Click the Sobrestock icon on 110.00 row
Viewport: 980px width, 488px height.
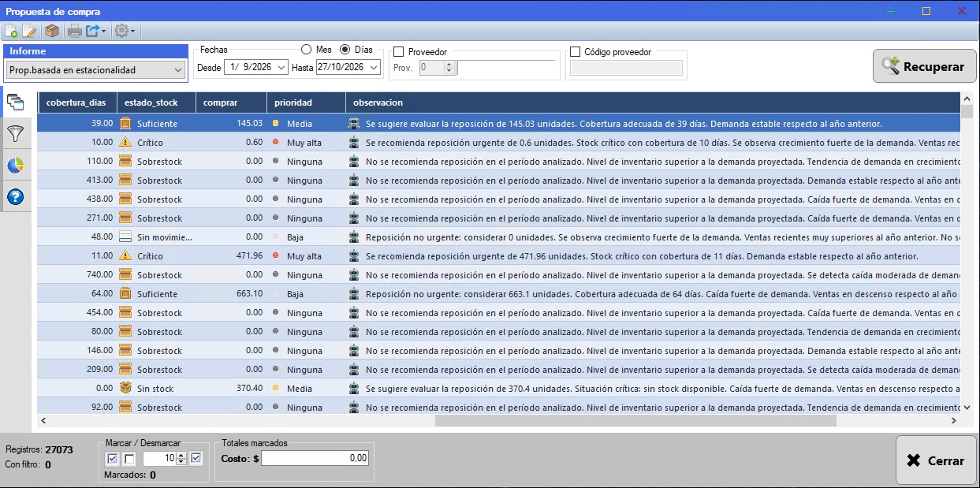coord(125,161)
